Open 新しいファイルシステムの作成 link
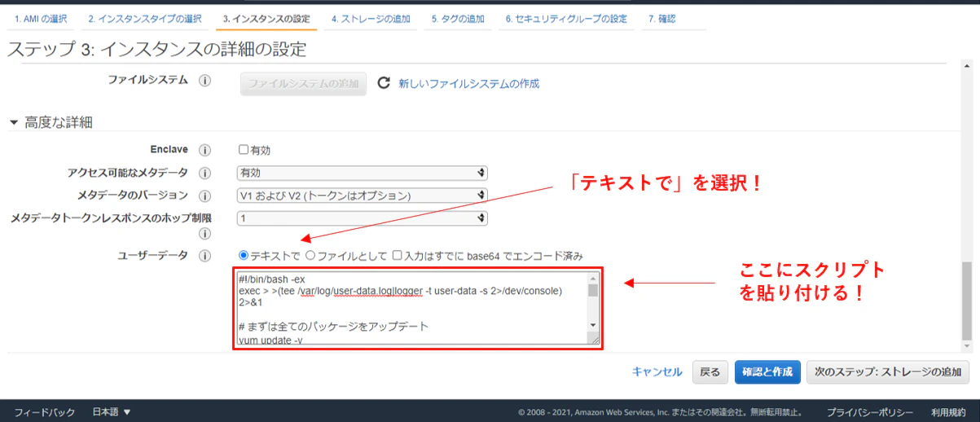This screenshot has width=980, height=422. click(x=468, y=83)
